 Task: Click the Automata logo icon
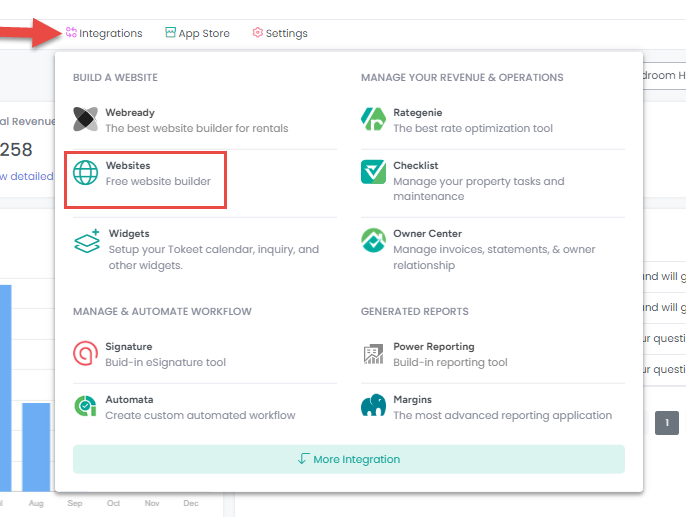pyautogui.click(x=85, y=406)
